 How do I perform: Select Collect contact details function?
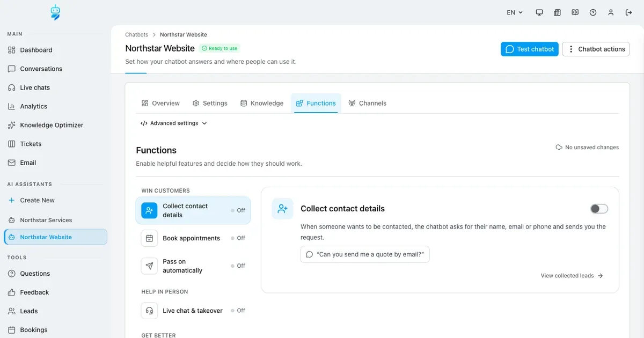[193, 210]
